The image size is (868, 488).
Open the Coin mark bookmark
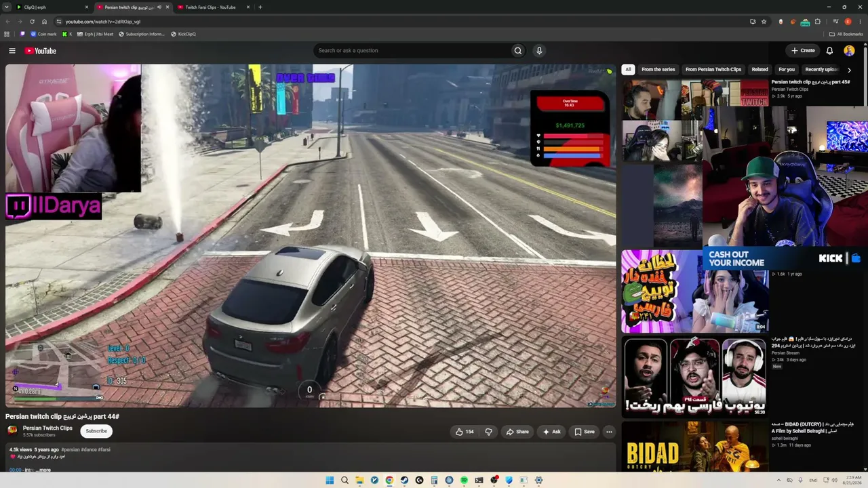point(43,34)
